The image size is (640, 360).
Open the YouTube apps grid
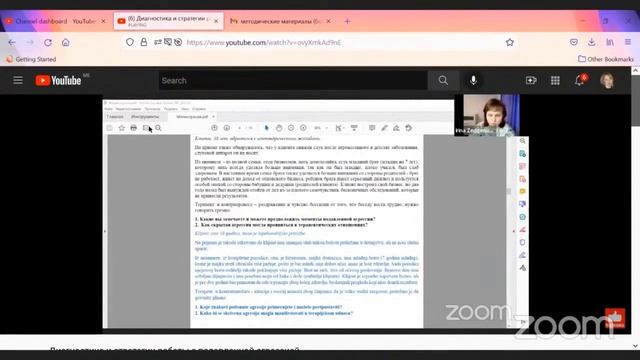tap(555, 80)
